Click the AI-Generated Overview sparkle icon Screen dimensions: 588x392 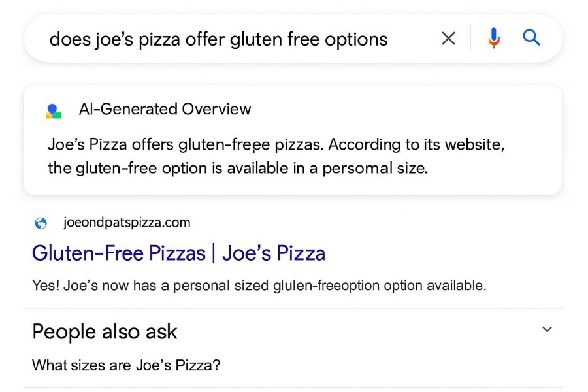[x=53, y=110]
